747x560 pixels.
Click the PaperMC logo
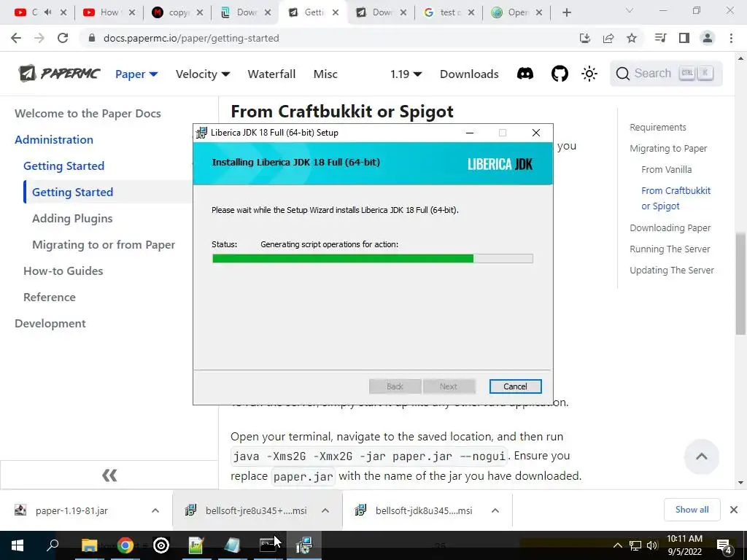pos(59,74)
